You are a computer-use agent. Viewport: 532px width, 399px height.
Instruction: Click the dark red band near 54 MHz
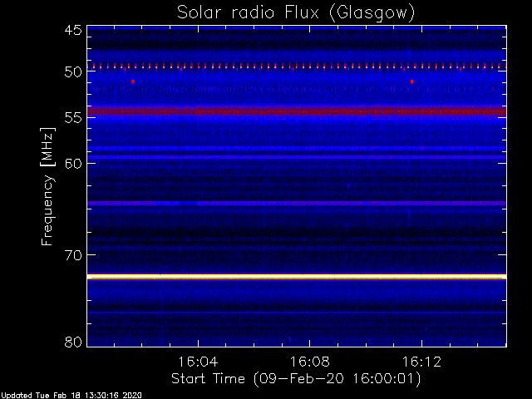[297, 111]
